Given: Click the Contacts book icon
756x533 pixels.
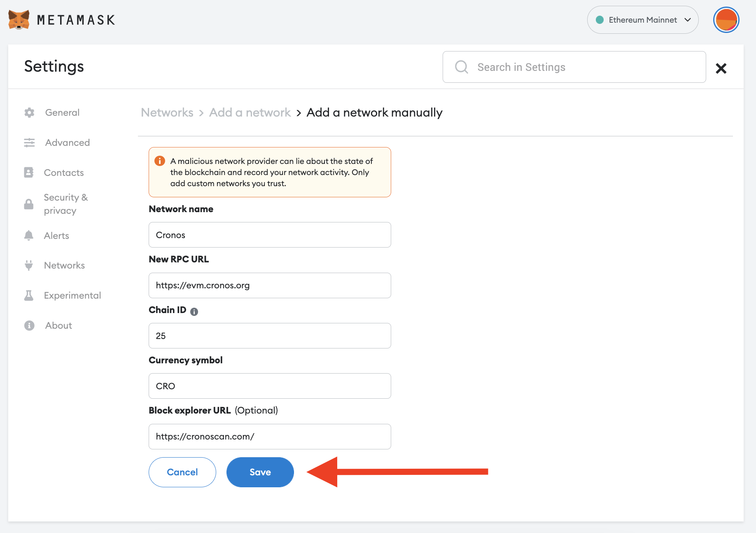Looking at the screenshot, I should pos(29,173).
